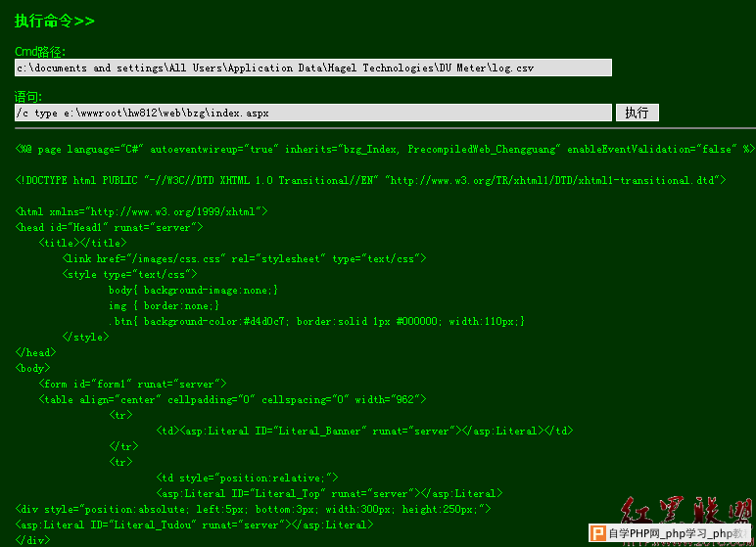Click the Literal_Banner output line
This screenshot has width=756, height=547.
click(364, 431)
